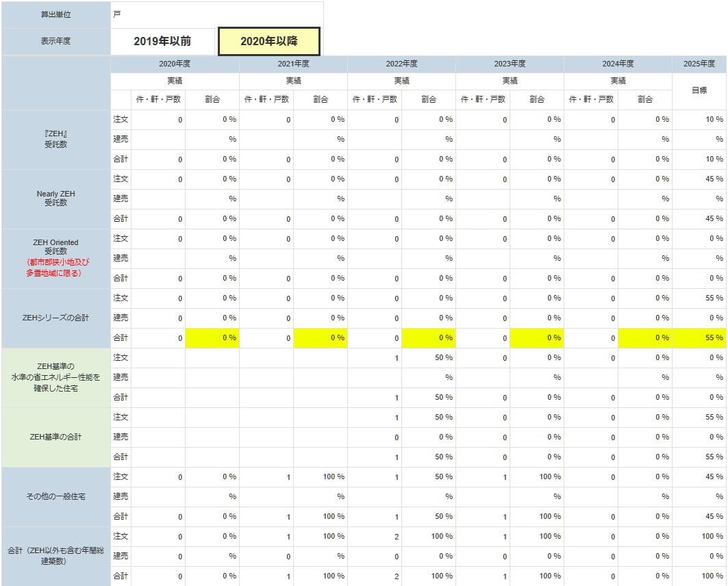Select the 2020年以降 year tab

(x=268, y=42)
